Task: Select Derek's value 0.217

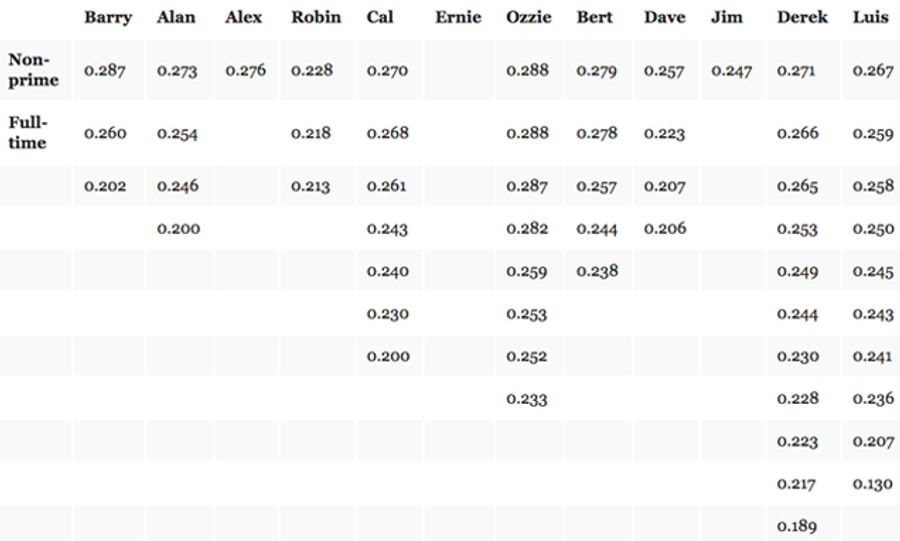Action: 796,484
